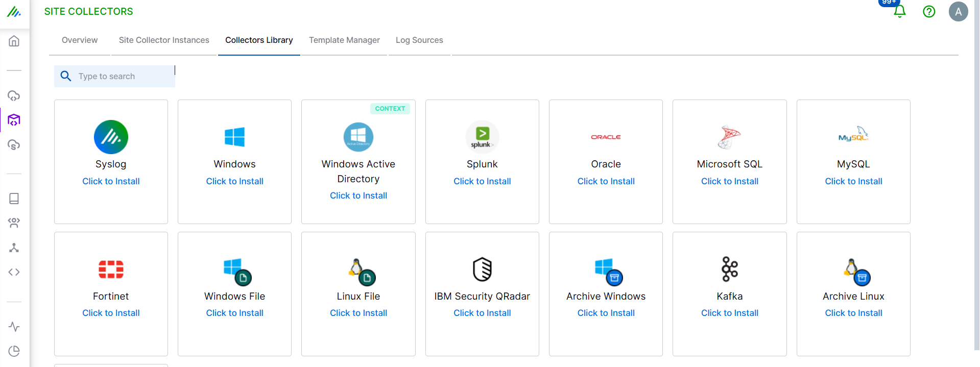Select the Windows File icon
The image size is (980, 367).
click(237, 272)
